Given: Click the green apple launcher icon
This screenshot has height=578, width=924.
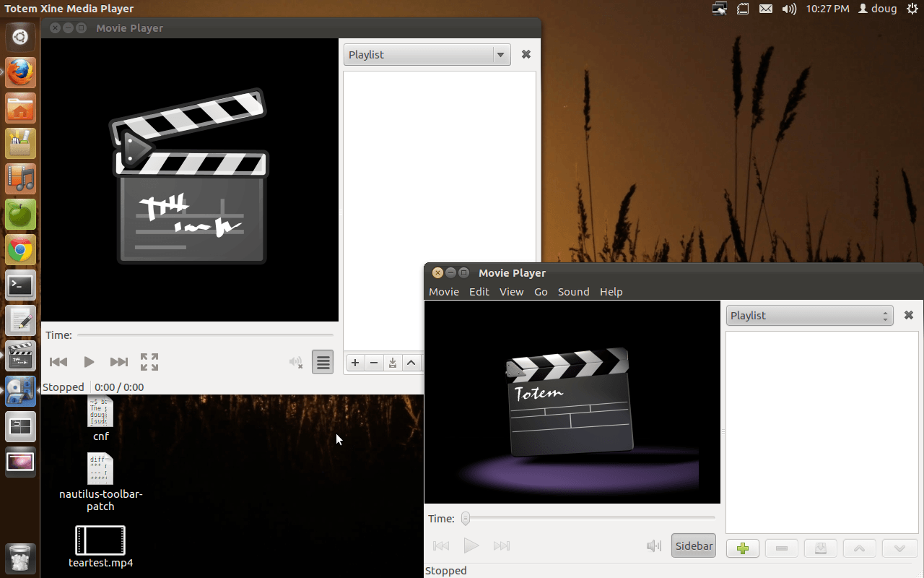Looking at the screenshot, I should [20, 215].
